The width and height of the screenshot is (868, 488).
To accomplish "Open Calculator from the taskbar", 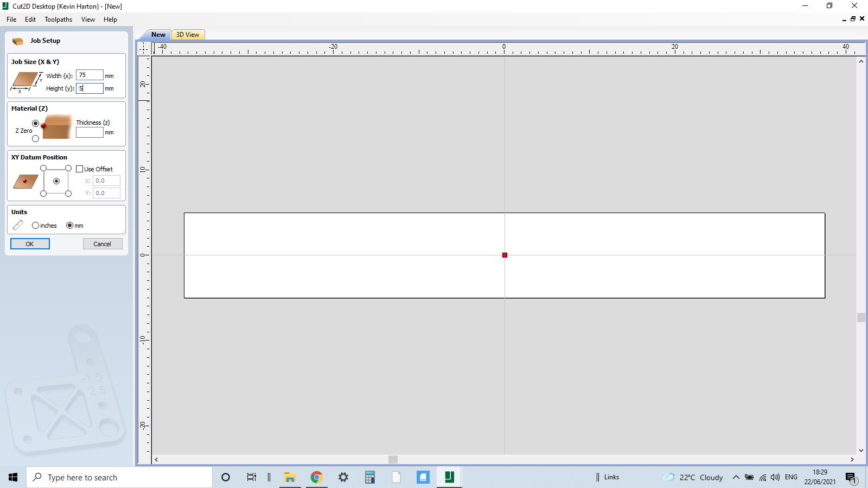I will pyautogui.click(x=369, y=477).
